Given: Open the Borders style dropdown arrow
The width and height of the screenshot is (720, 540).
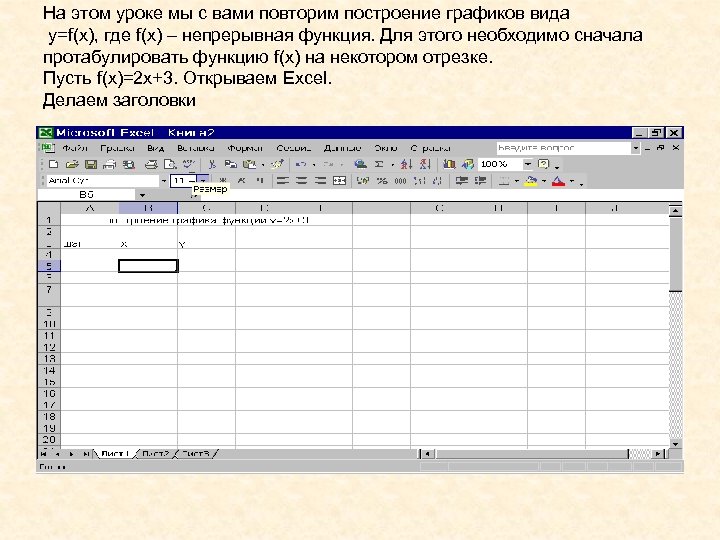Looking at the screenshot, I should pyautogui.click(x=517, y=181).
